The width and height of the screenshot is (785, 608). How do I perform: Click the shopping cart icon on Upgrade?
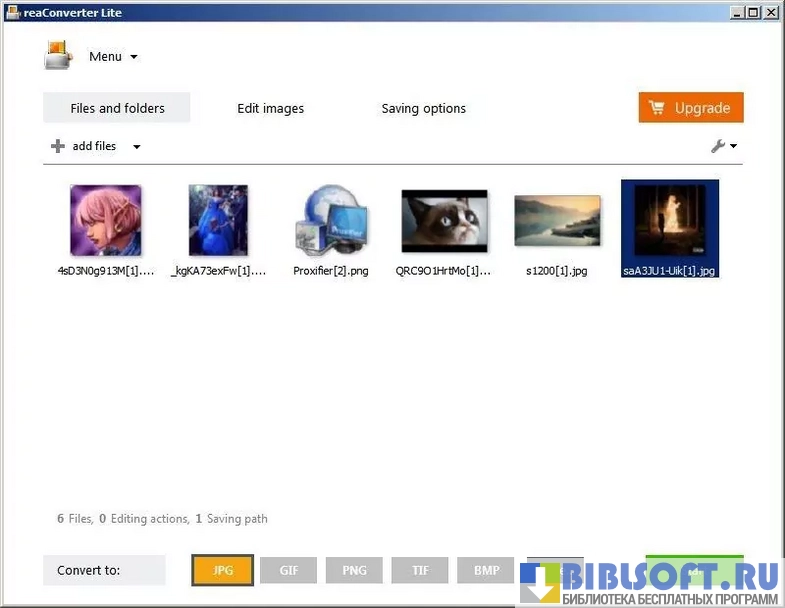(x=657, y=108)
